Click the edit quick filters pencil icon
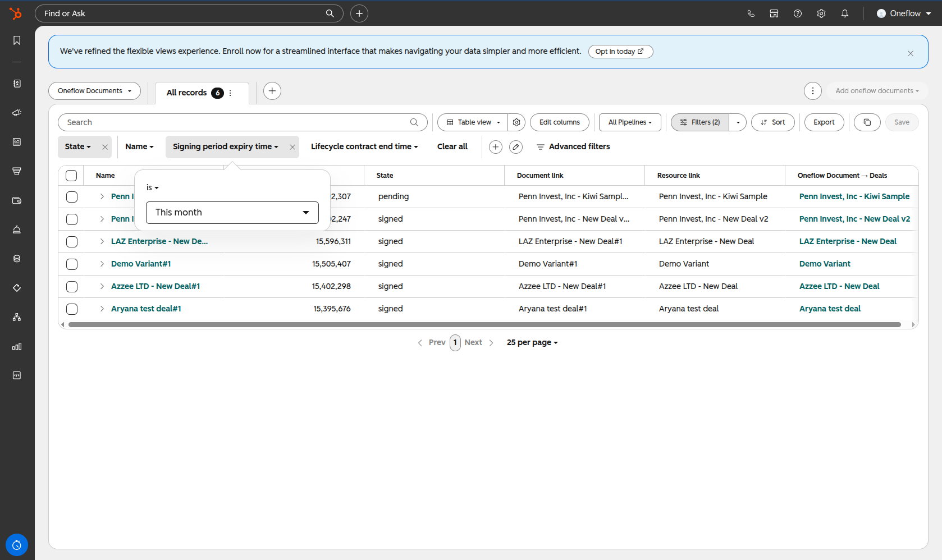Screen dimensions: 942x560 coord(516,147)
